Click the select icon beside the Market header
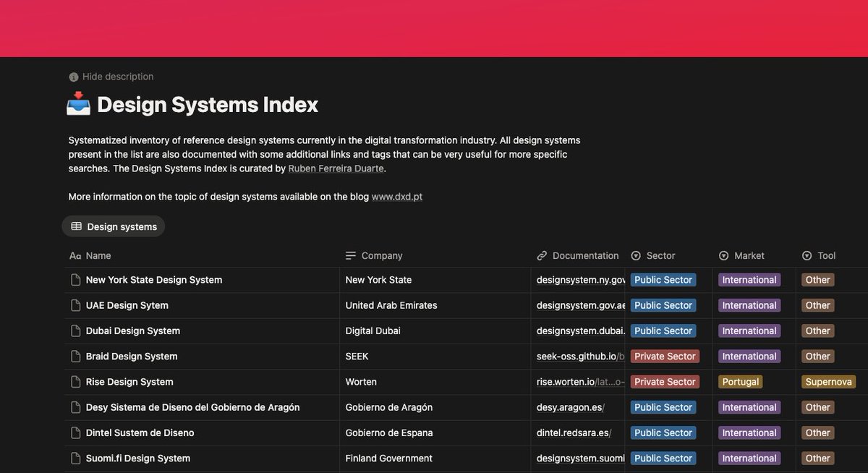Viewport: 868px width, 473px height. pos(723,255)
